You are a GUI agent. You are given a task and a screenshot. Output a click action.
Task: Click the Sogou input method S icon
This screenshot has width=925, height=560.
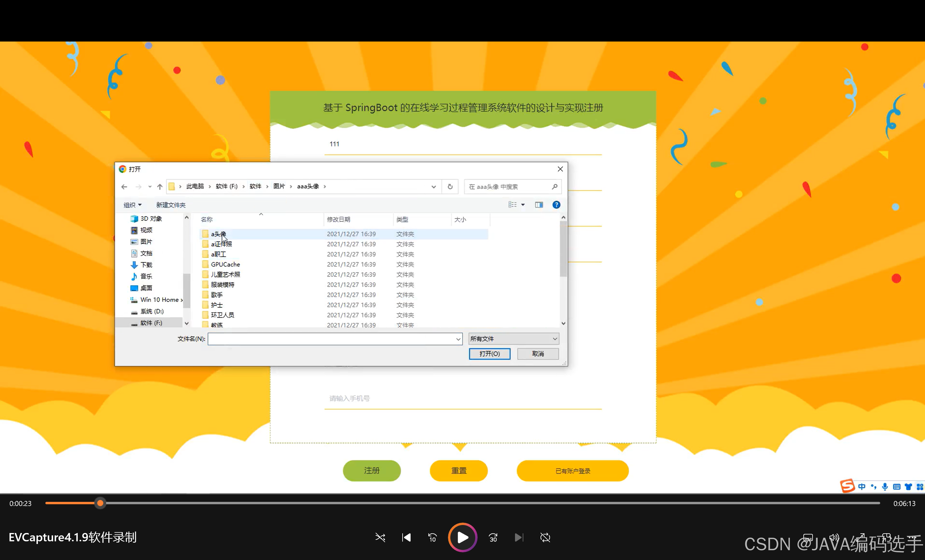coord(848,486)
